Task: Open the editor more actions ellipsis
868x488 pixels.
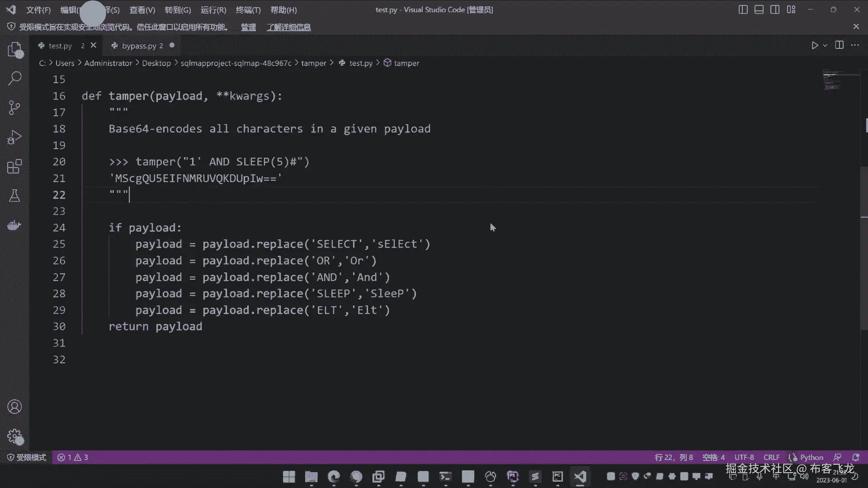Action: (x=855, y=45)
